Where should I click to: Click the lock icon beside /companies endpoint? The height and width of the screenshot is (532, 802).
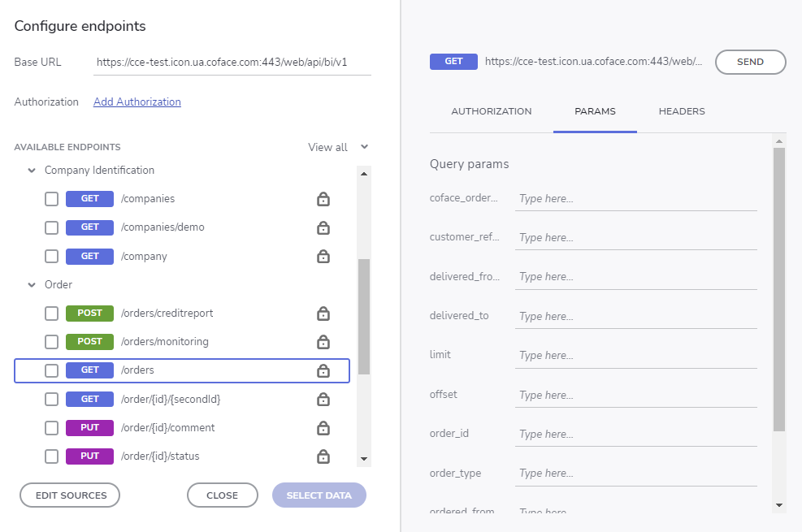(x=323, y=199)
